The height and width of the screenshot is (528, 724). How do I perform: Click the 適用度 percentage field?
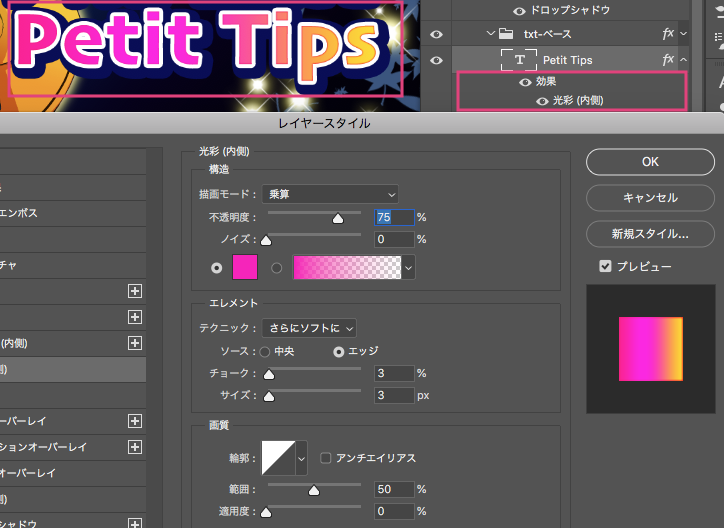click(394, 511)
